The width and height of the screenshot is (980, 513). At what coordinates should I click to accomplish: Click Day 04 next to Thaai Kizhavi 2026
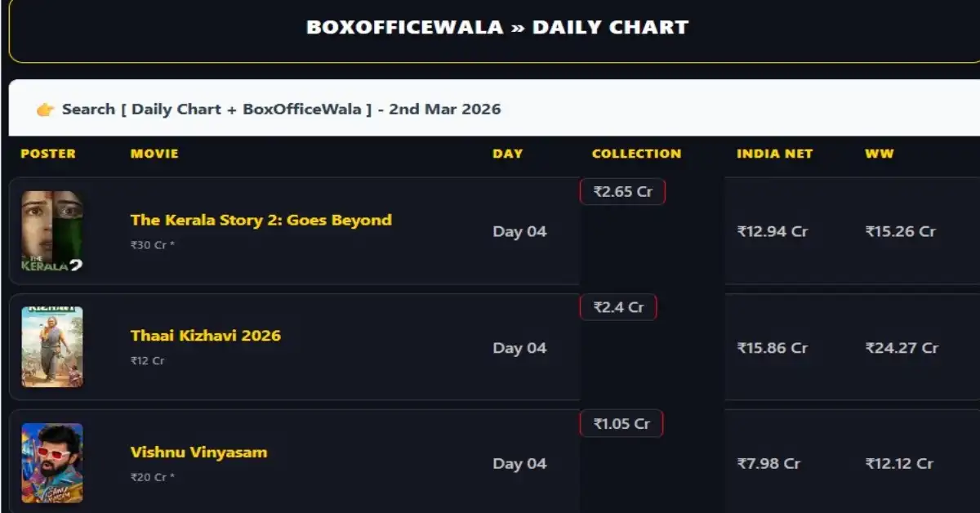pos(520,348)
